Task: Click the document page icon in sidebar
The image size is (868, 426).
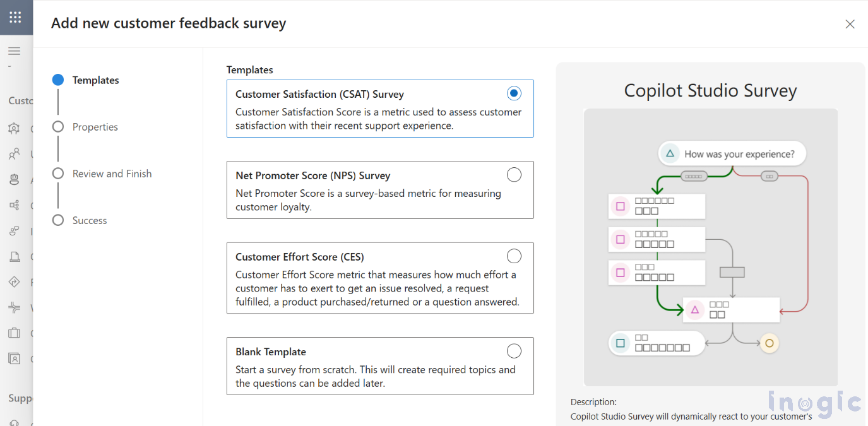Action: (14, 257)
